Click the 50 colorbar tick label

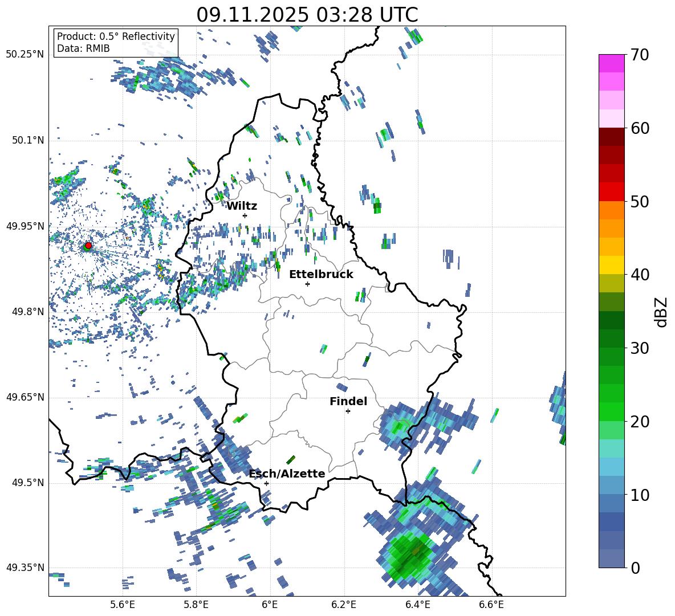coord(640,202)
